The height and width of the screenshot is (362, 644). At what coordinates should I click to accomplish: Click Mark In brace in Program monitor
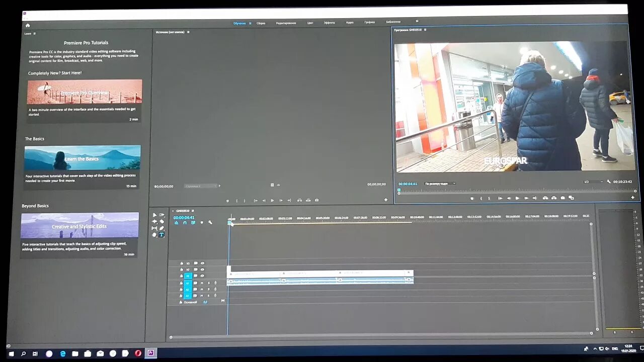[480, 198]
